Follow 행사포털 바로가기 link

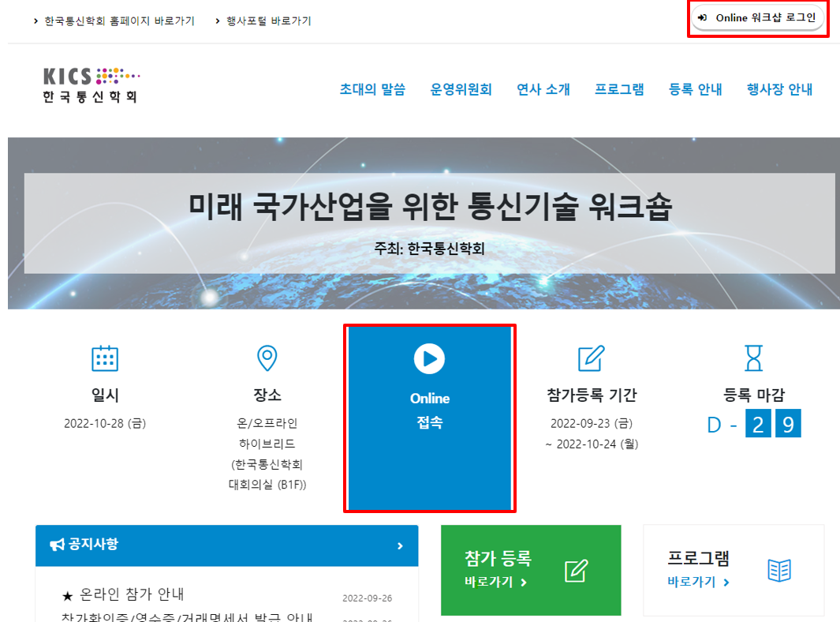point(268,21)
